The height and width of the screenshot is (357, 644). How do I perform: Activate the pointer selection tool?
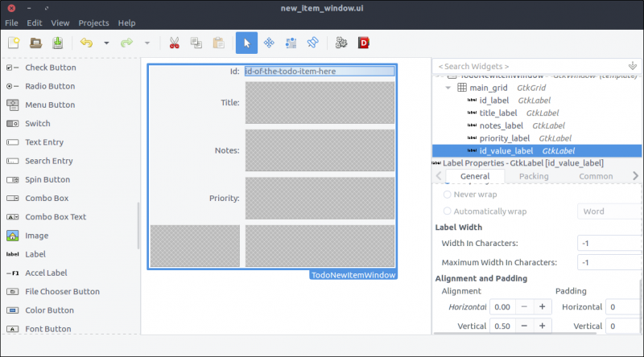click(x=247, y=43)
